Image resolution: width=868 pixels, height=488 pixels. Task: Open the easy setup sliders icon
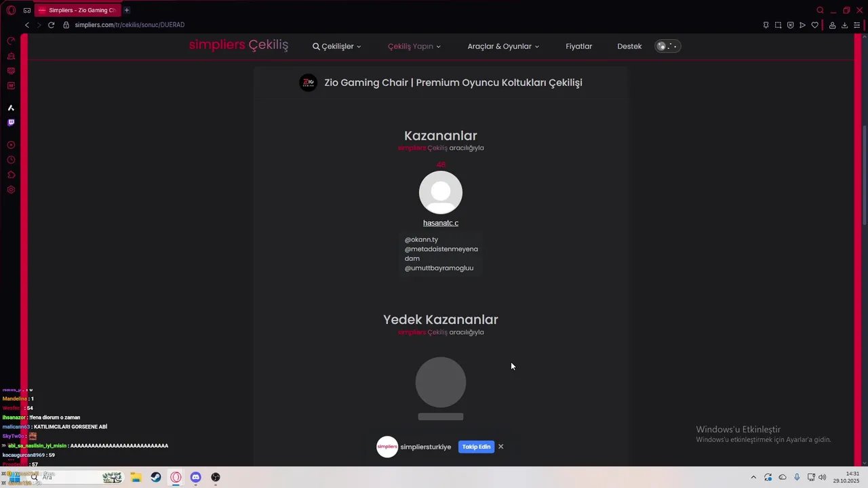pyautogui.click(x=856, y=25)
